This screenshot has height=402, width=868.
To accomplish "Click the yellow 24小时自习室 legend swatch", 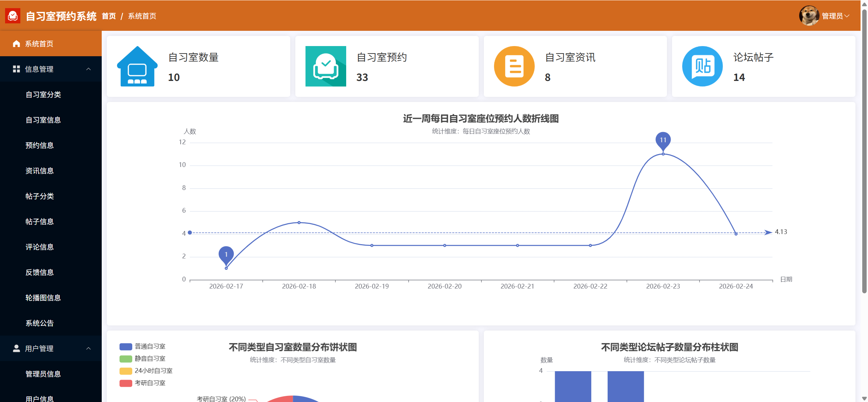I will 125,371.
